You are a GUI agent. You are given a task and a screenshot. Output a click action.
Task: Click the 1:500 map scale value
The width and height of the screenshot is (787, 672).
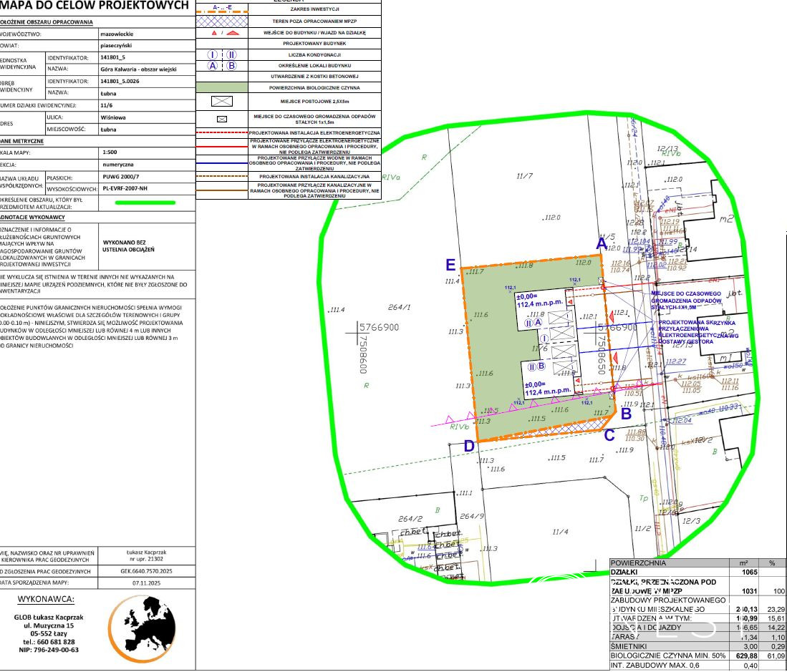[110, 152]
